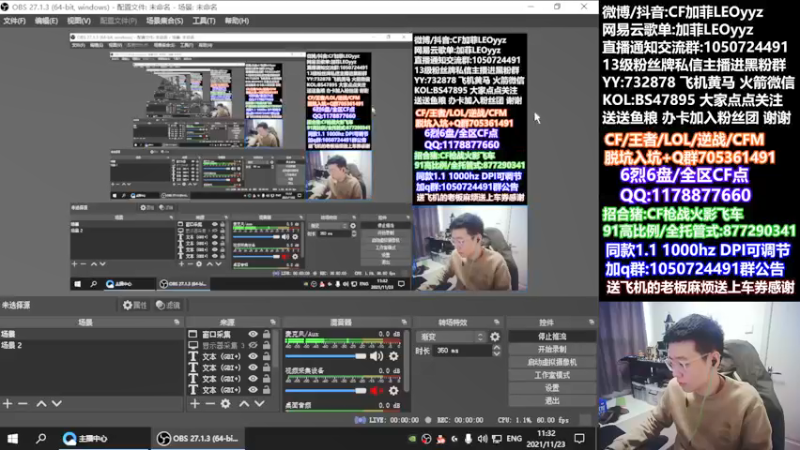The width and height of the screenshot is (800, 450).
Task: Move scene down in 场景 list
Action: pyautogui.click(x=57, y=404)
